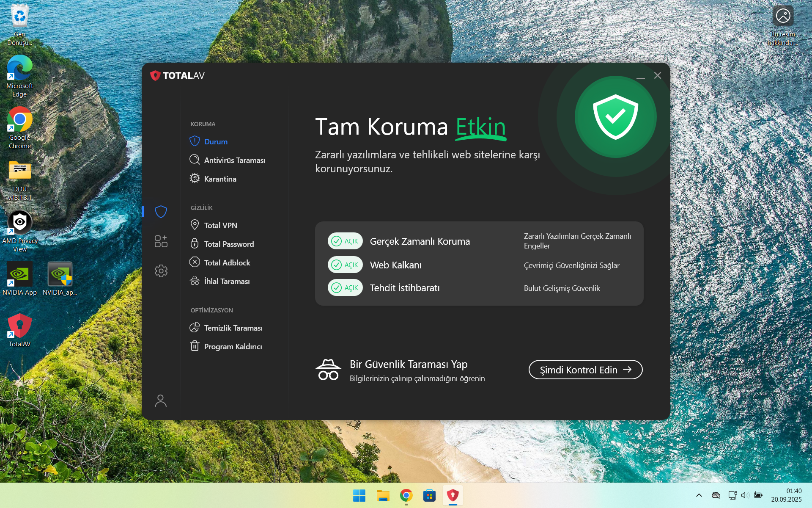Viewport: 812px width, 508px height.
Task: Select Temizlik Taraması in sidebar
Action: click(x=233, y=328)
